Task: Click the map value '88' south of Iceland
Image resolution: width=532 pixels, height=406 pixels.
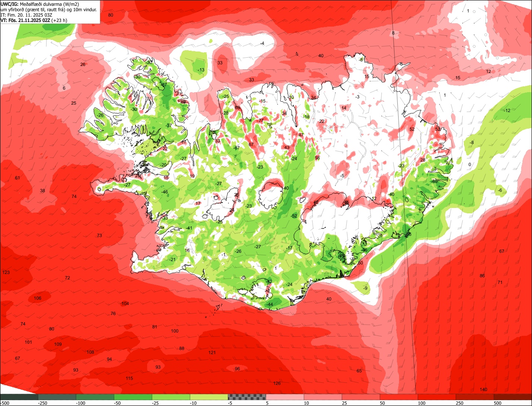Action: click(x=182, y=348)
